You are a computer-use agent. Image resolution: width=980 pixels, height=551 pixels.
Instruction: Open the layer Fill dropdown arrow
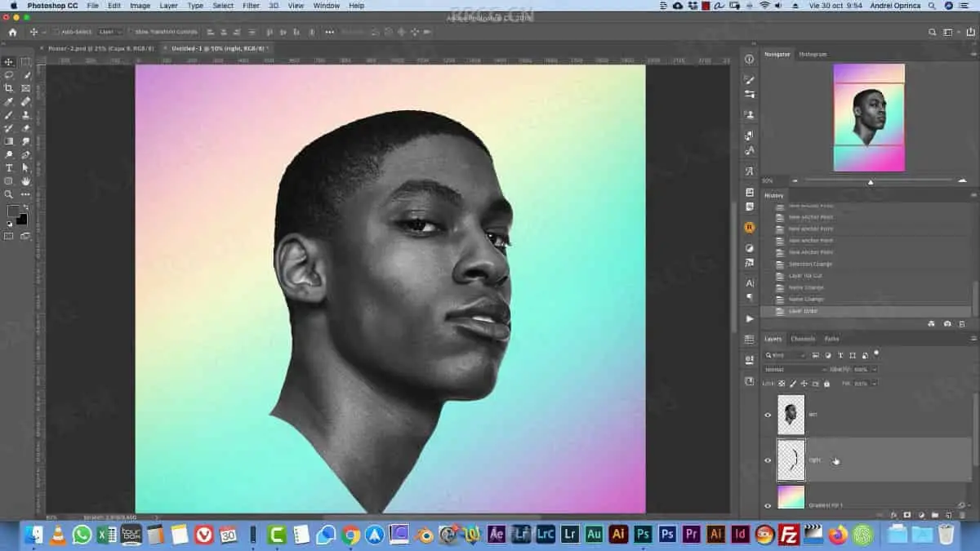[x=874, y=383]
